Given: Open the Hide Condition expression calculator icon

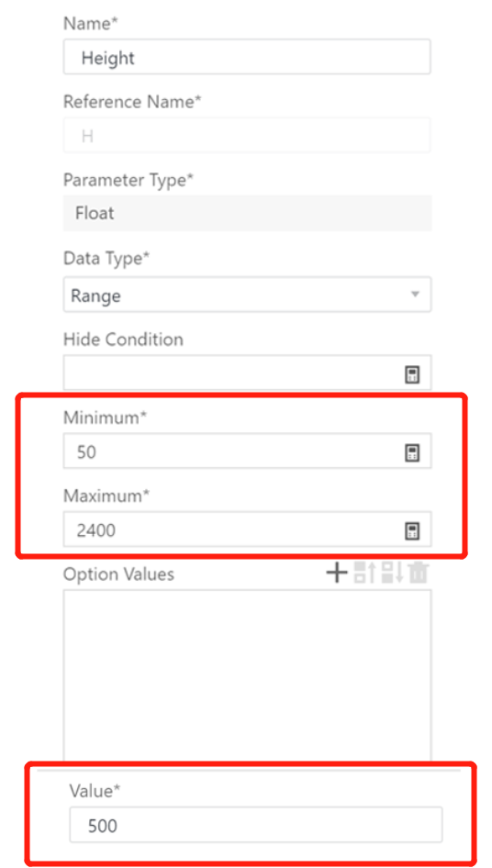Looking at the screenshot, I should point(411,374).
